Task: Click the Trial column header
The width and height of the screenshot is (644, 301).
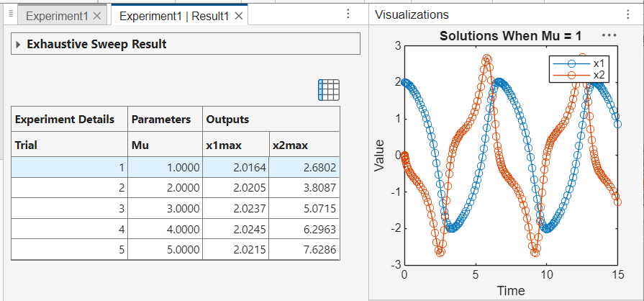Action: click(x=69, y=145)
